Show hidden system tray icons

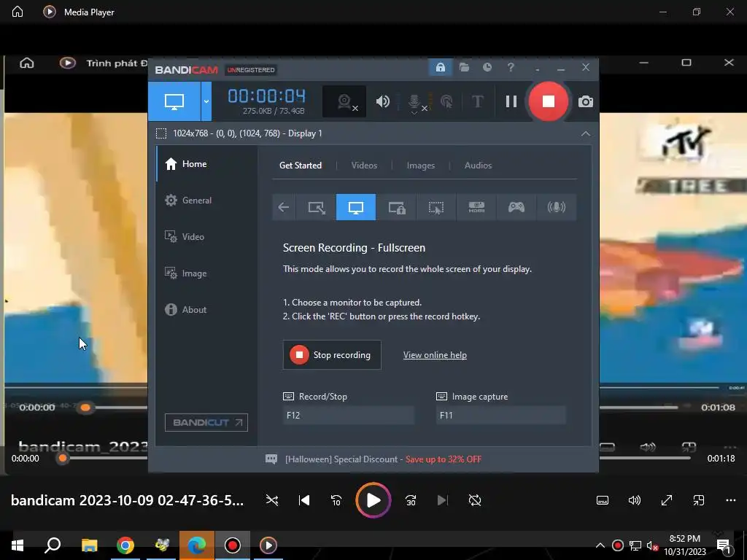click(600, 545)
